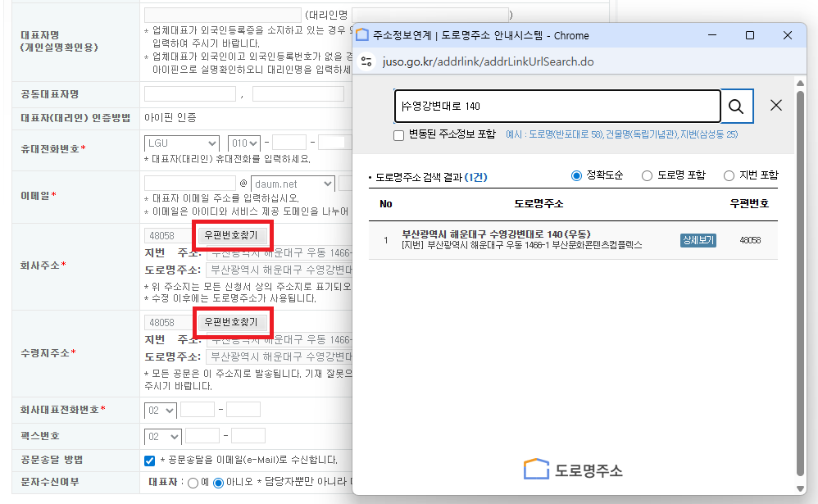Select the 수영강변대로 140 (우동) address result
The height and width of the screenshot is (504, 818).
pyautogui.click(x=496, y=234)
